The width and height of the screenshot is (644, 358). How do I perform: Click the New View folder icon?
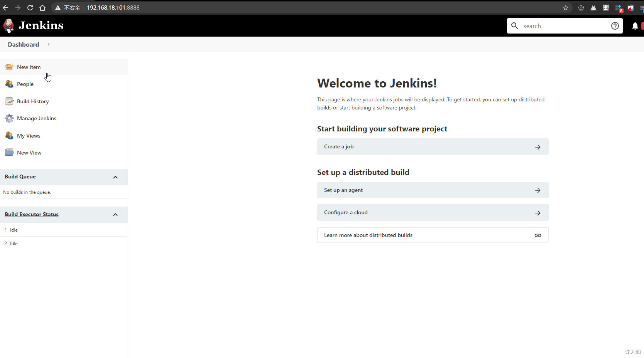(9, 153)
